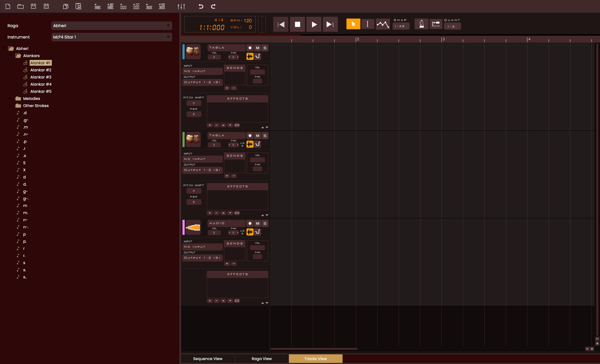Click the pan control of the green Tabla track

(x=233, y=145)
